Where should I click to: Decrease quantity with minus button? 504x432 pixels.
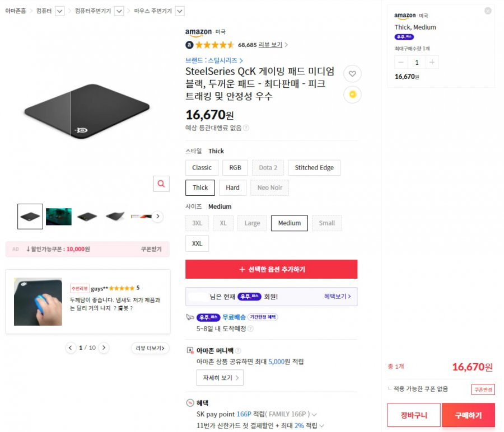[401, 62]
